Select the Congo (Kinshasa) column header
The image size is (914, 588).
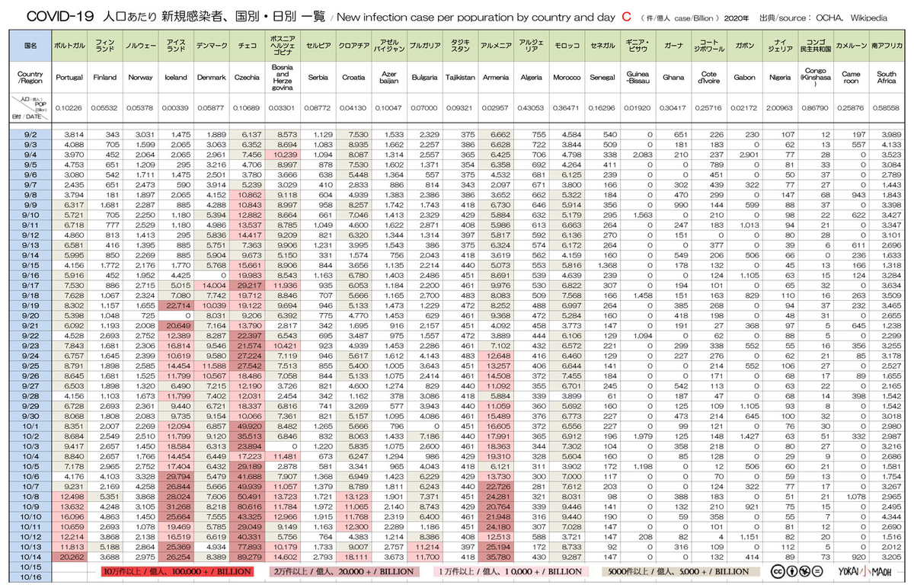click(815, 78)
